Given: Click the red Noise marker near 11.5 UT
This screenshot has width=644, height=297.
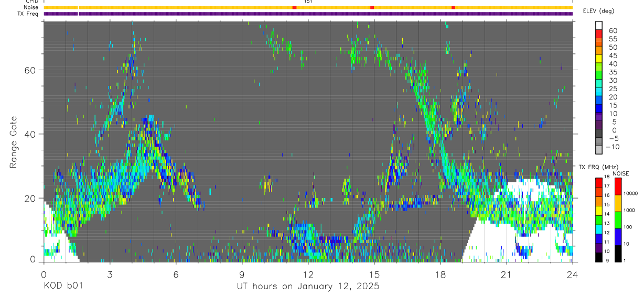Looking at the screenshot, I should (294, 7).
